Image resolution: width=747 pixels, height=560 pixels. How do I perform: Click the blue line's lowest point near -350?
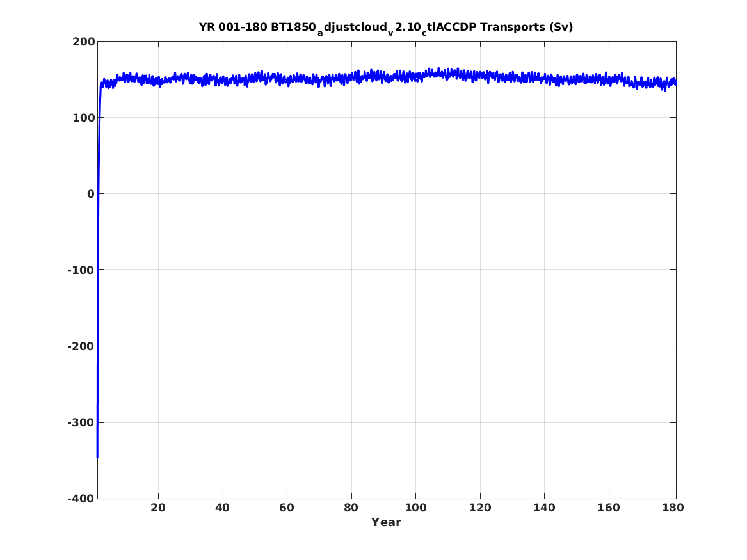pyautogui.click(x=98, y=457)
